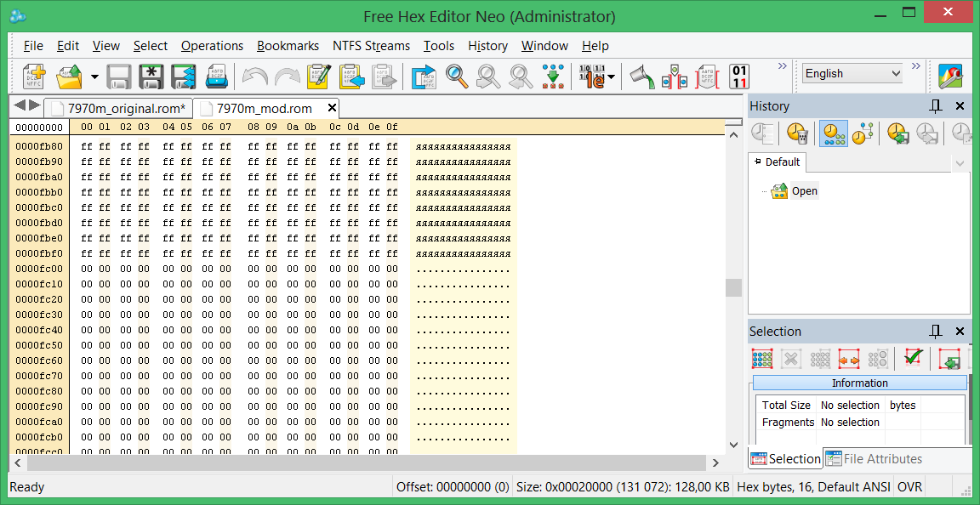
Task: Click the horizontal scrollbar right arrow
Action: click(716, 463)
